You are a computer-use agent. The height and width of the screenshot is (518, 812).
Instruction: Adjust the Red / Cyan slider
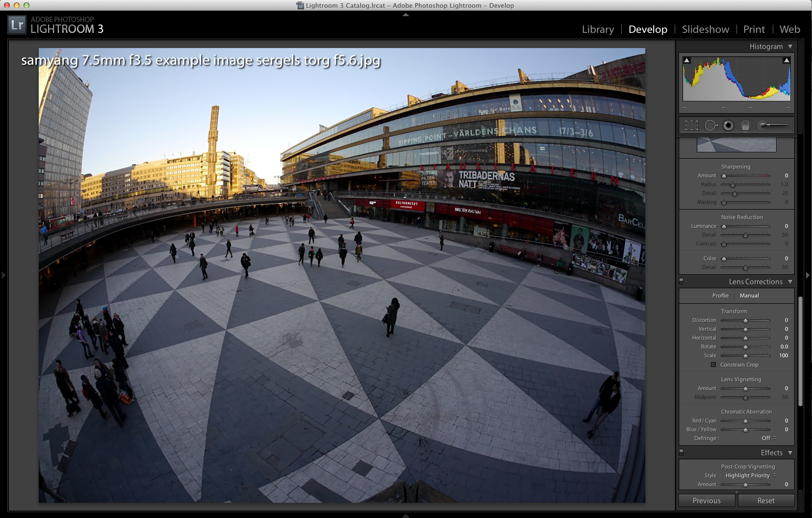coord(745,420)
